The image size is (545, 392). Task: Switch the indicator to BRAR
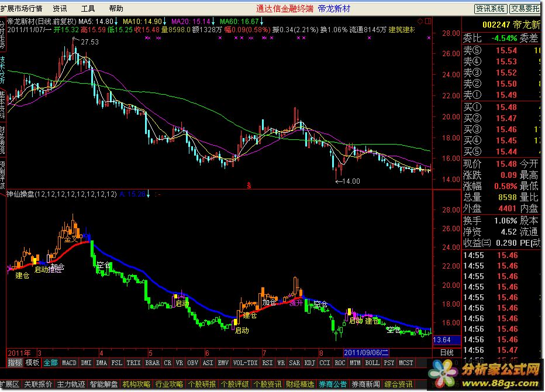pos(153,363)
